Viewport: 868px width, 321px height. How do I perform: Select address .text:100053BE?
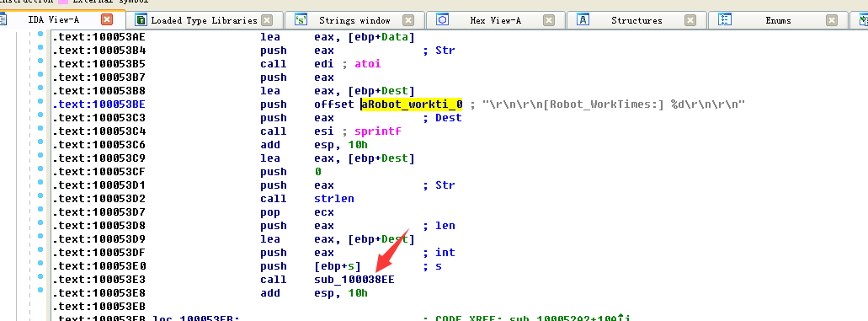pyautogui.click(x=99, y=104)
